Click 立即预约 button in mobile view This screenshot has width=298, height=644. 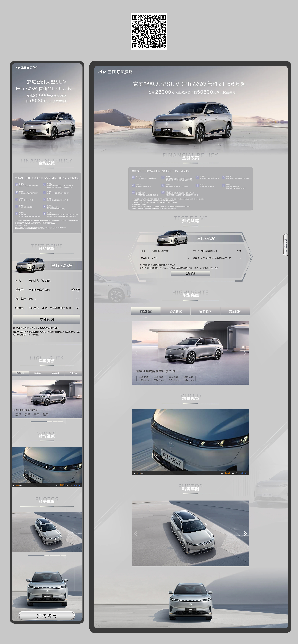(x=47, y=319)
